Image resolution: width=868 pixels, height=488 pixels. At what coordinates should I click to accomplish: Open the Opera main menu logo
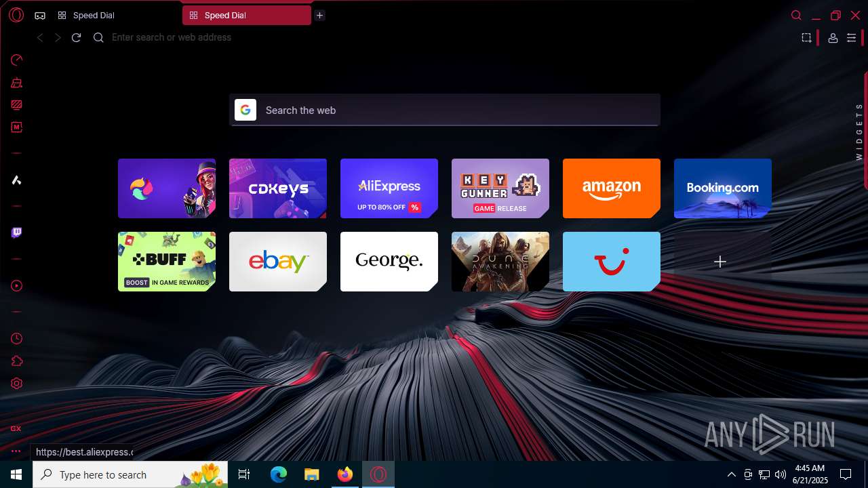click(16, 15)
